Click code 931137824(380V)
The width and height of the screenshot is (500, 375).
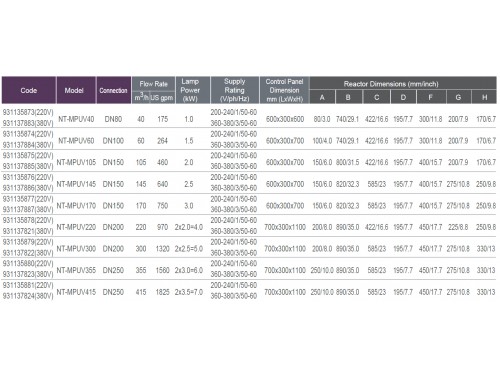(28, 296)
